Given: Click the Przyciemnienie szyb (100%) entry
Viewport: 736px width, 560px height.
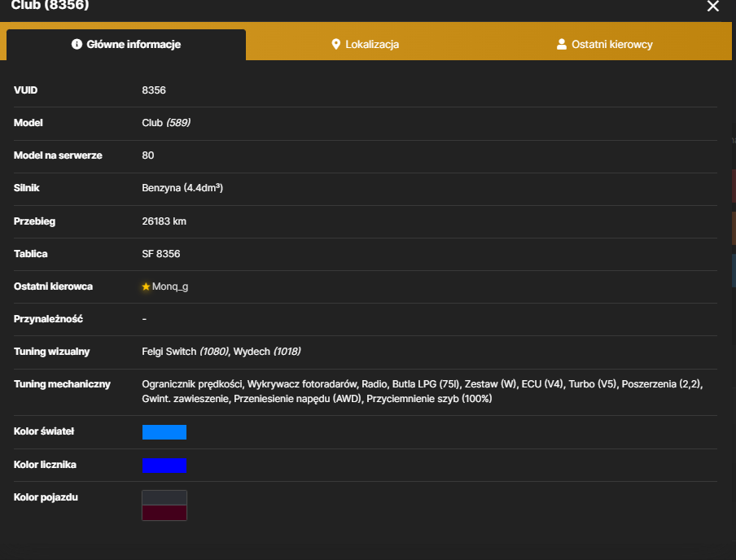Looking at the screenshot, I should pos(429,399).
